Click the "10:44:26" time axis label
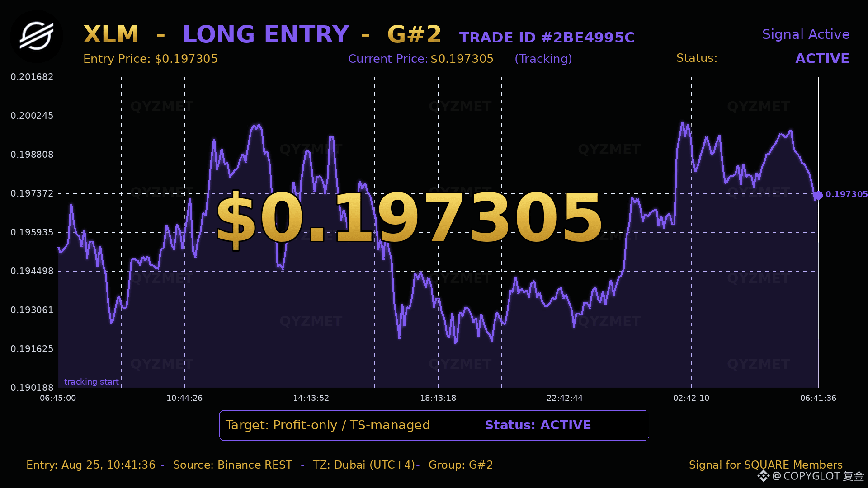The height and width of the screenshot is (488, 868). (x=184, y=398)
